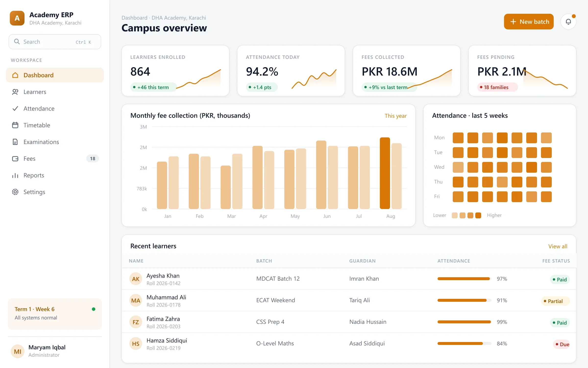Image resolution: width=588 pixels, height=368 pixels.
Task: Click the Settings gear icon
Action: click(15, 192)
